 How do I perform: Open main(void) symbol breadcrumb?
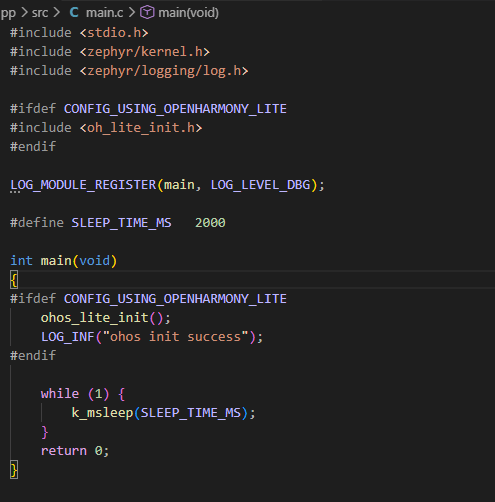pos(188,13)
